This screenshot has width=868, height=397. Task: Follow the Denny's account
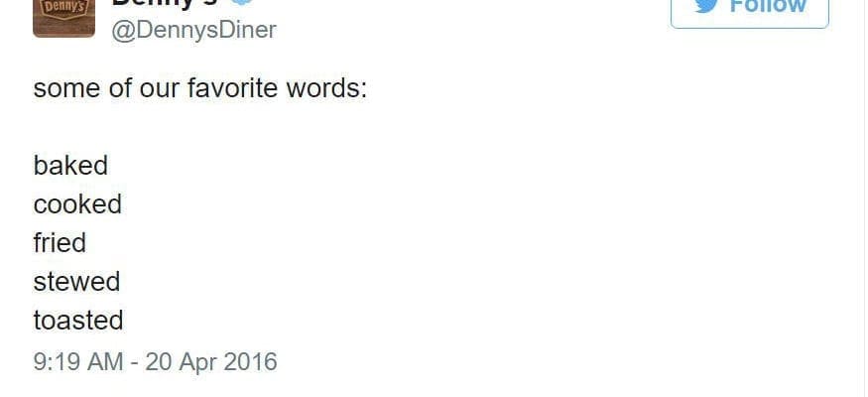point(750,13)
